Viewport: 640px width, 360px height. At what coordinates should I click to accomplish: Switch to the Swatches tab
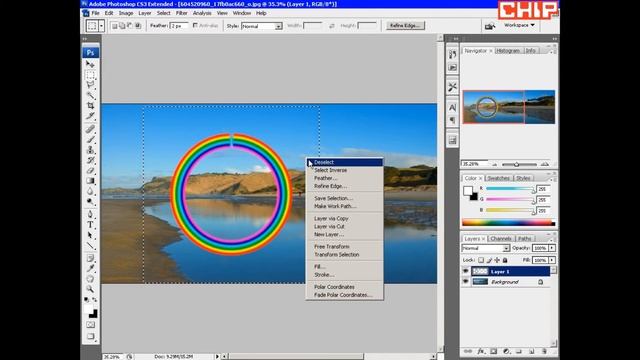498,178
